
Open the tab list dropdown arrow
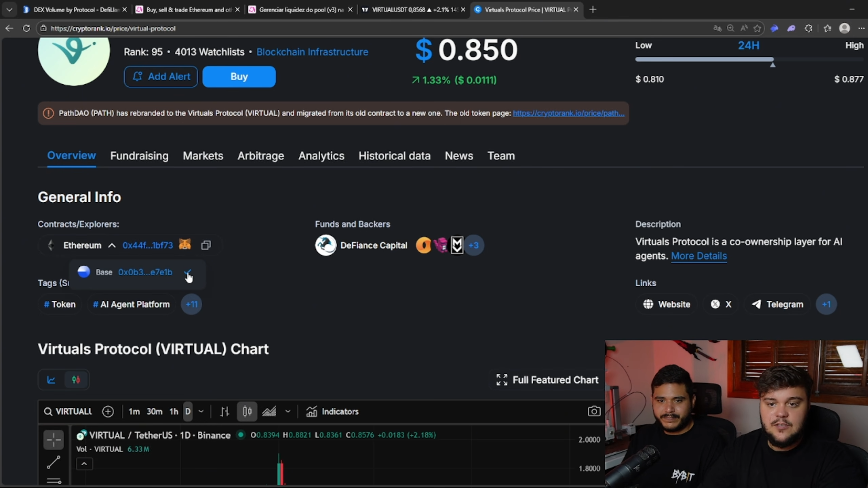pos(9,9)
